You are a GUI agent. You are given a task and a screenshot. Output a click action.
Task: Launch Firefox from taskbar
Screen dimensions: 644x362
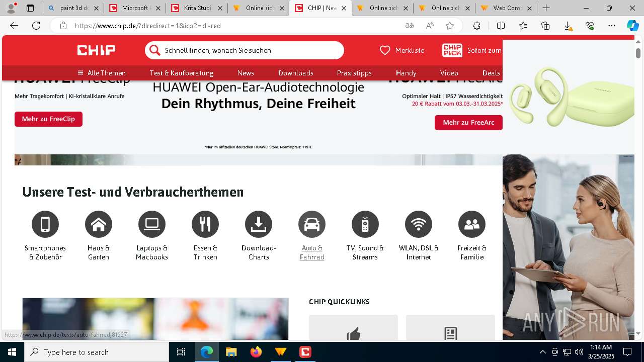[x=256, y=352]
